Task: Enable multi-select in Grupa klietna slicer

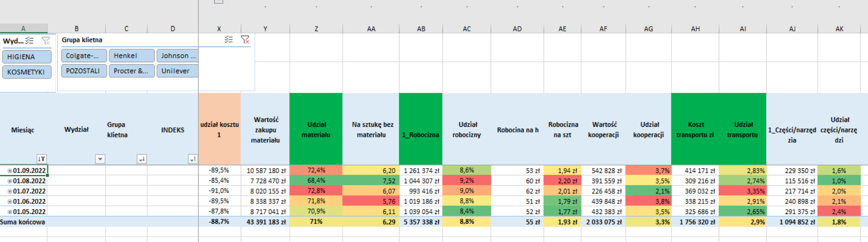Action: coord(229,40)
